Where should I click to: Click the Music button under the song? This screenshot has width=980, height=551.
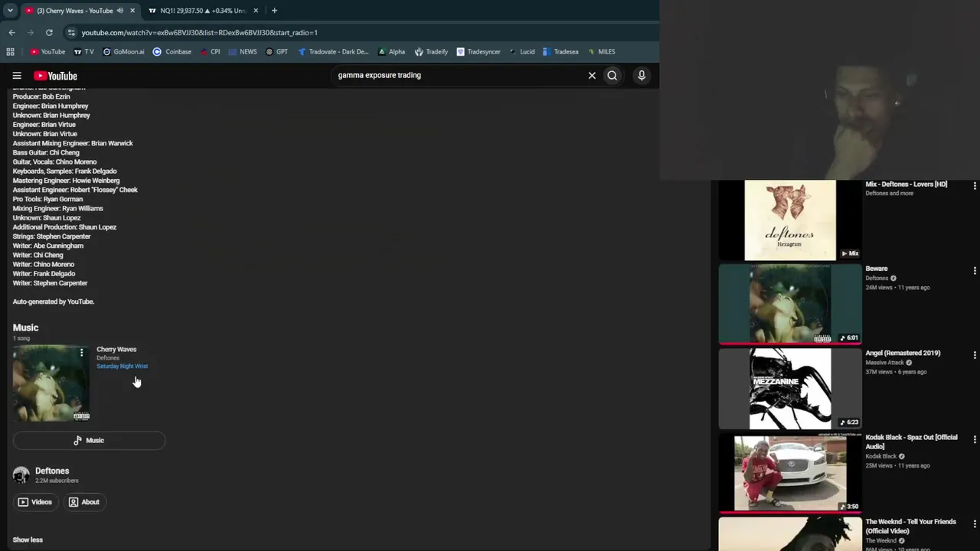pos(89,441)
